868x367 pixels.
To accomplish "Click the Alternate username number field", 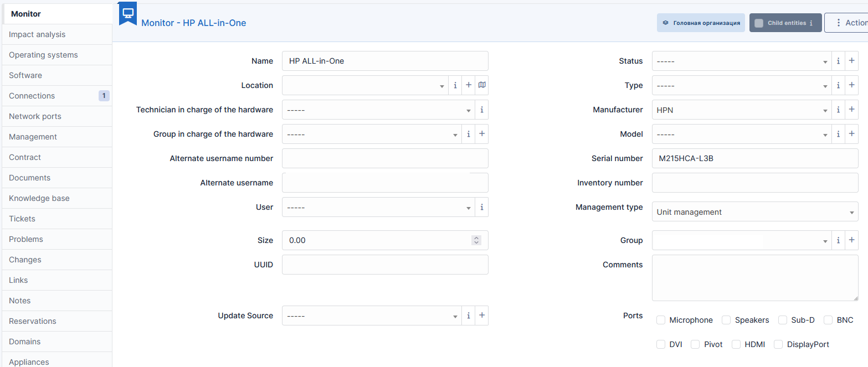I will tap(385, 158).
